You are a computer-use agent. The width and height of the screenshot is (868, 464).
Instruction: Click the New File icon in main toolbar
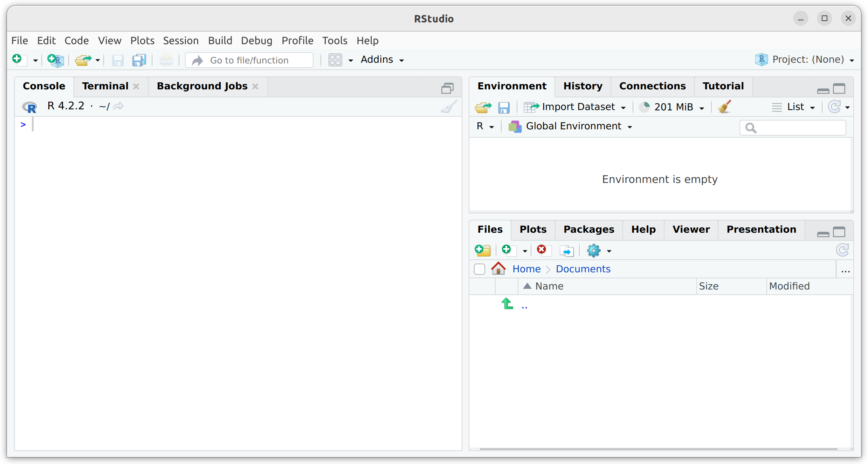tap(19, 60)
